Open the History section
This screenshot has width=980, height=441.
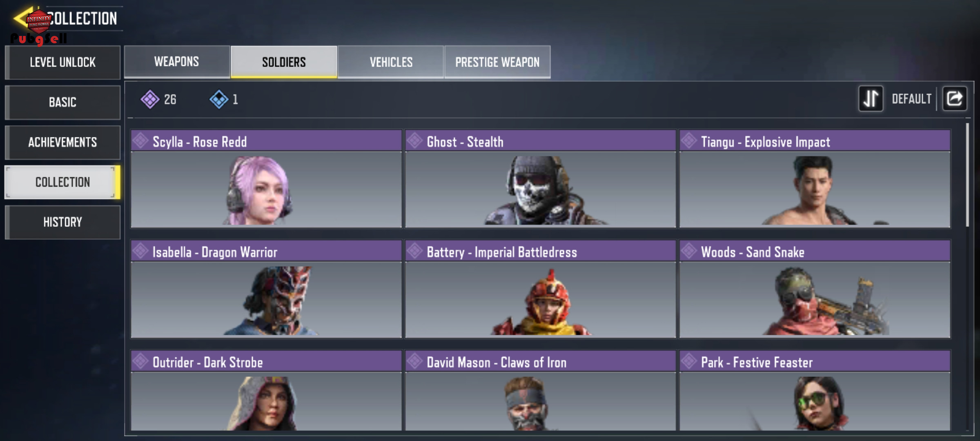(x=62, y=222)
